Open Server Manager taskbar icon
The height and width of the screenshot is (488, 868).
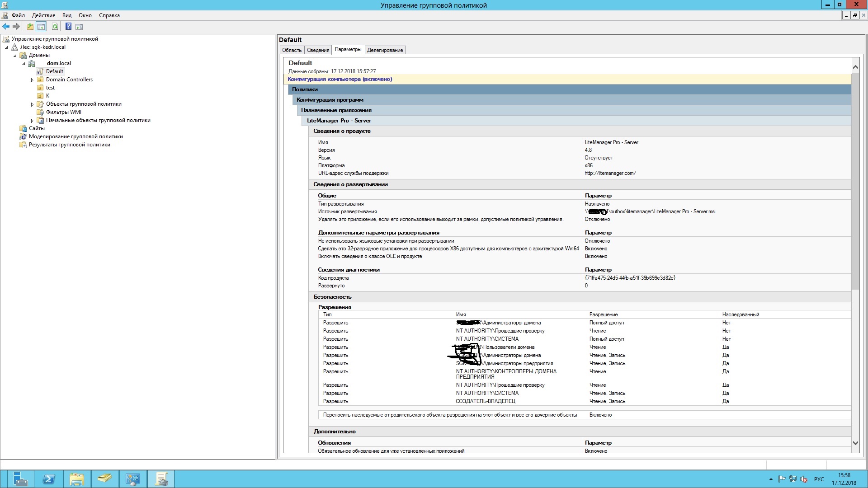click(x=20, y=479)
